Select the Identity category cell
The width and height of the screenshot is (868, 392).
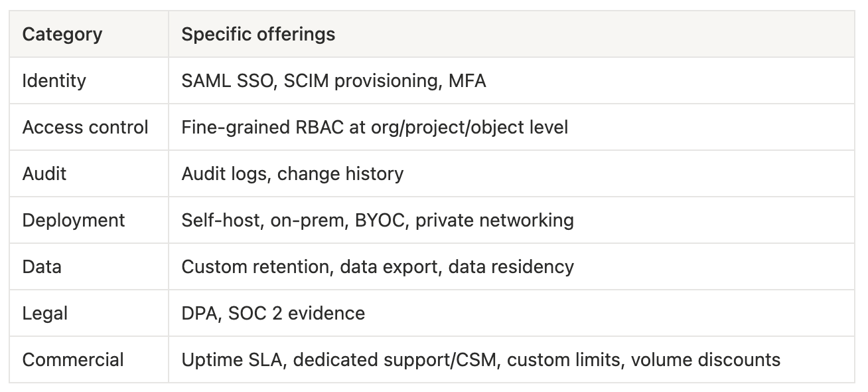click(x=89, y=80)
